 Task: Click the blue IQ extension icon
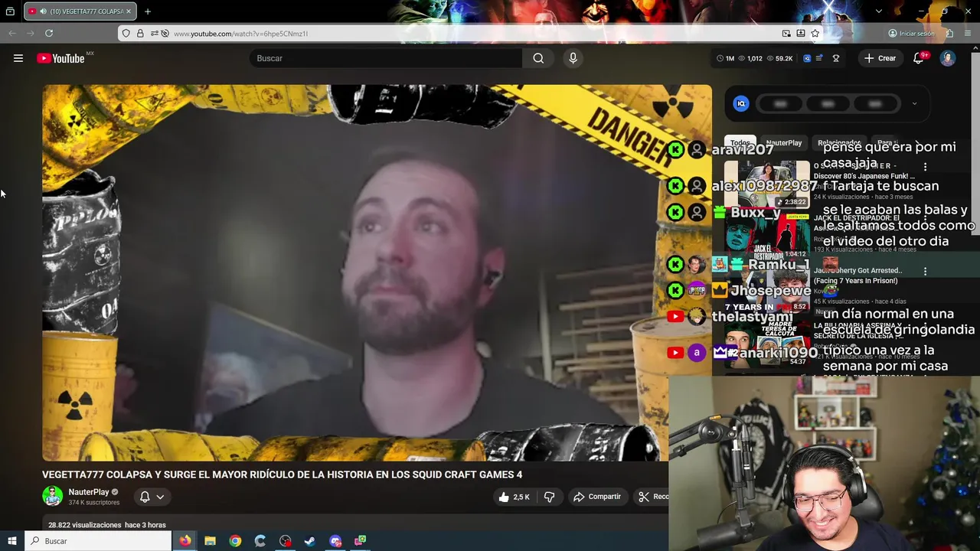pos(740,103)
